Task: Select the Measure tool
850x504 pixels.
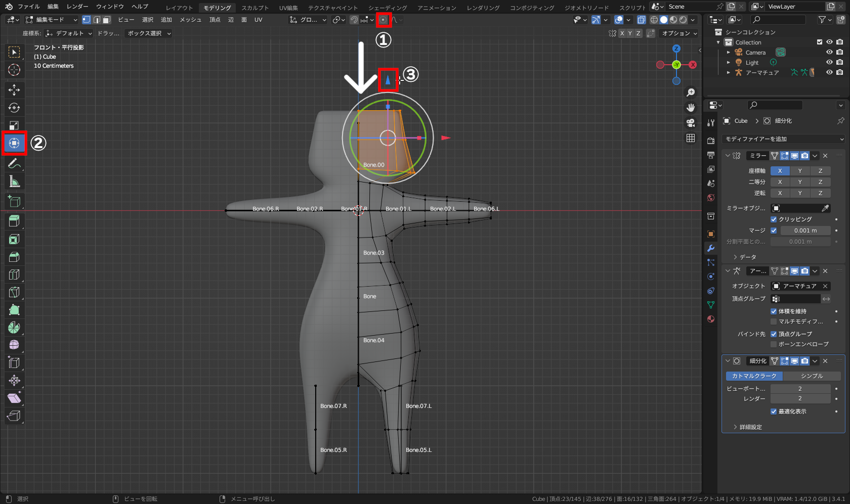Action: pyautogui.click(x=15, y=180)
